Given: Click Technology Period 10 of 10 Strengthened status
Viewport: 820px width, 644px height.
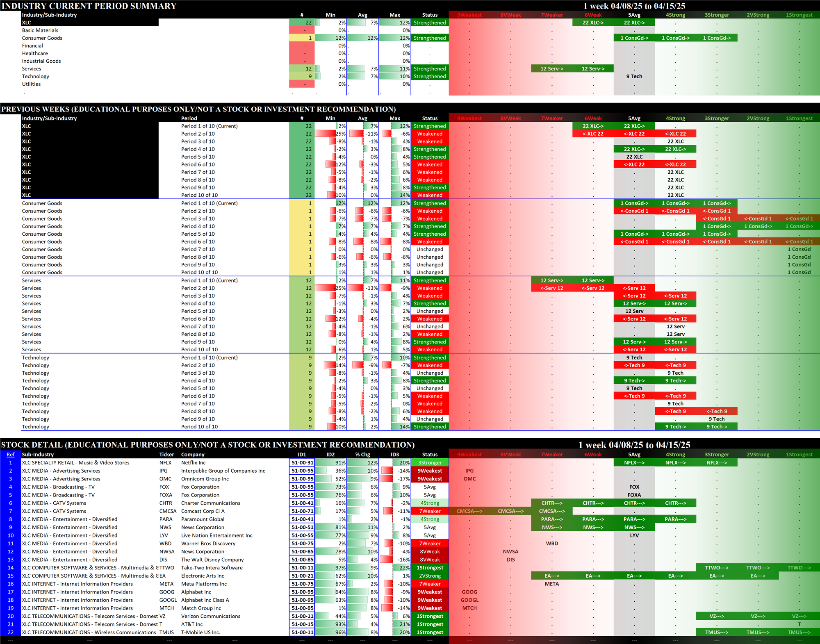Looking at the screenshot, I should click(x=429, y=427).
